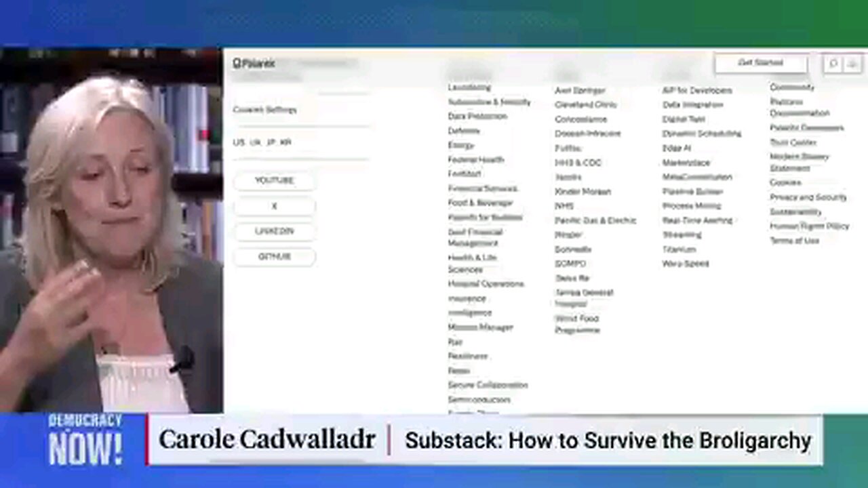This screenshot has height=488, width=868.
Task: Open the Secure Collaboration link
Action: tap(488, 385)
